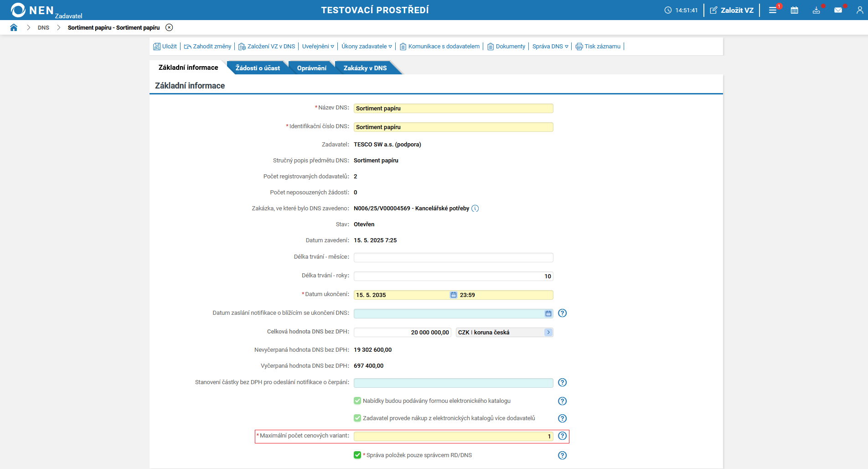The width and height of the screenshot is (868, 469).
Task: Show help for notification amount threshold
Action: click(563, 382)
